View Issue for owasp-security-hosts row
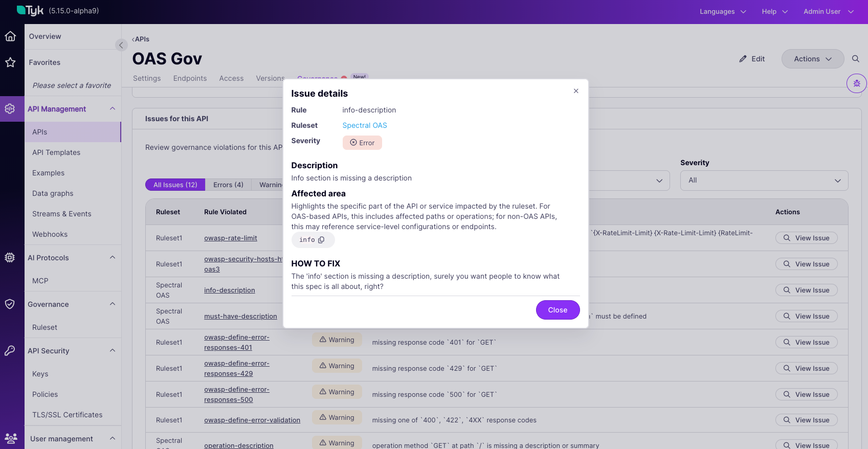This screenshot has width=868, height=449. 807,264
